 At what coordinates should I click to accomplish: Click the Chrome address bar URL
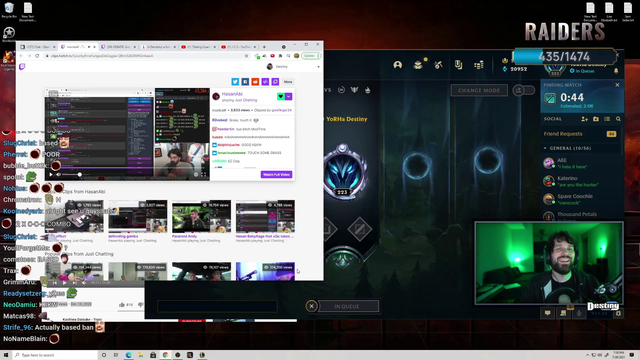102,56
